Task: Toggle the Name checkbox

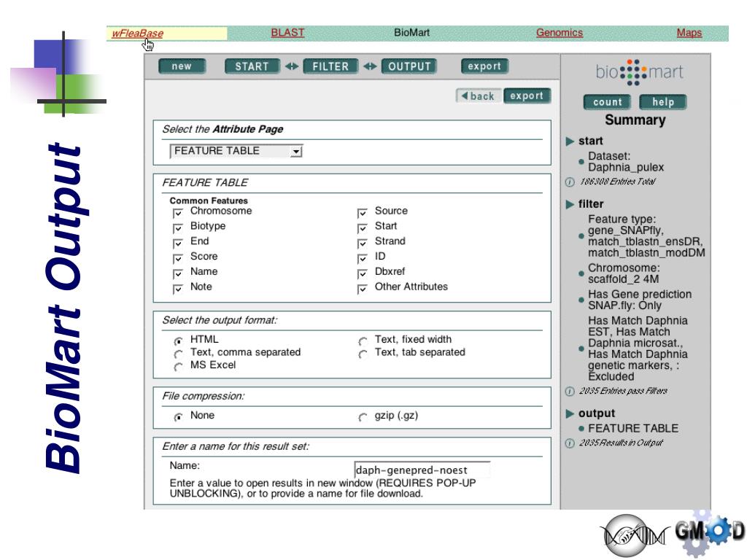Action: click(178, 273)
